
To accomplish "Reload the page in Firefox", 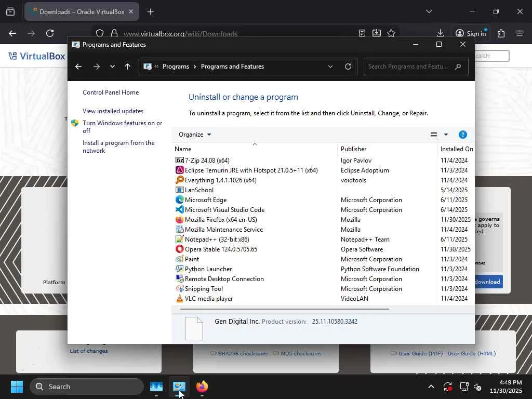I will pyautogui.click(x=50, y=33).
